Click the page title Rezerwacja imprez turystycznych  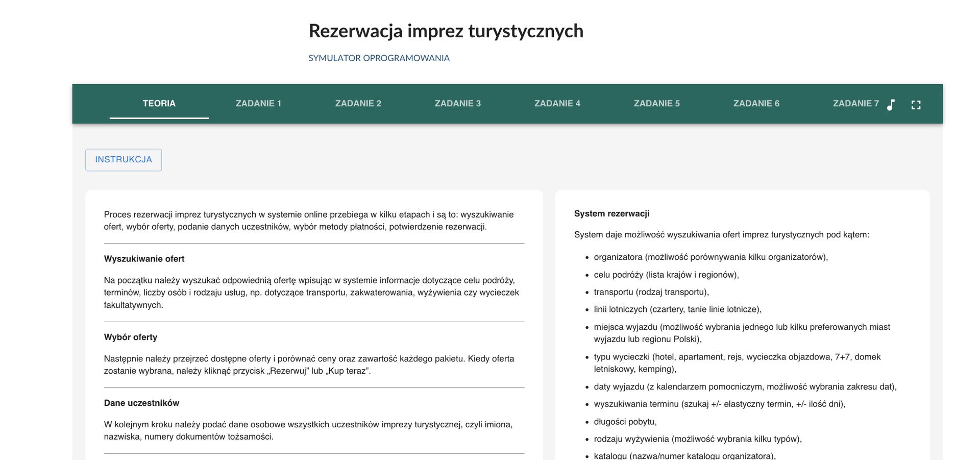click(x=446, y=31)
